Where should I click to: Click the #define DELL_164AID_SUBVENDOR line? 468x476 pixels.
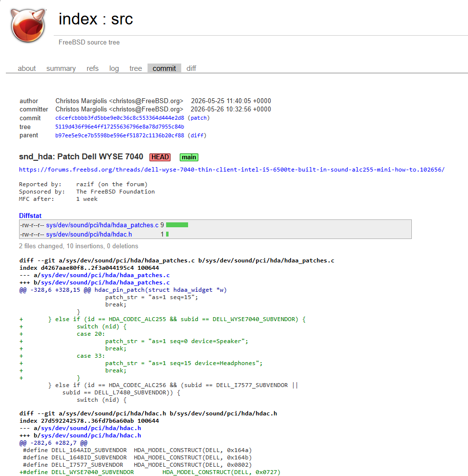pos(137,450)
